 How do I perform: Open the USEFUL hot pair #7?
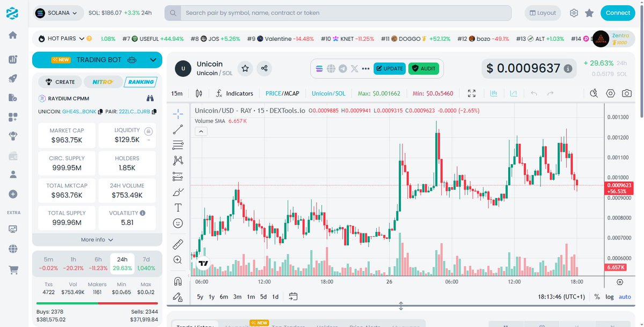pos(153,39)
